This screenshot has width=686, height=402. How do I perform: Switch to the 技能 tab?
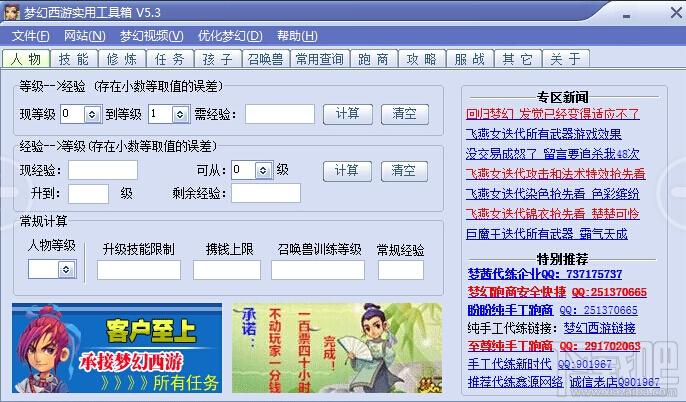pos(74,59)
